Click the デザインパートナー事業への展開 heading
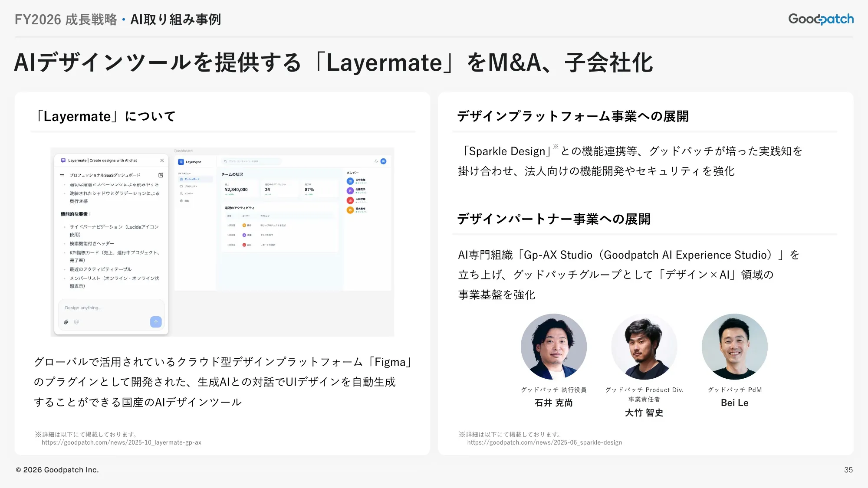 point(554,219)
